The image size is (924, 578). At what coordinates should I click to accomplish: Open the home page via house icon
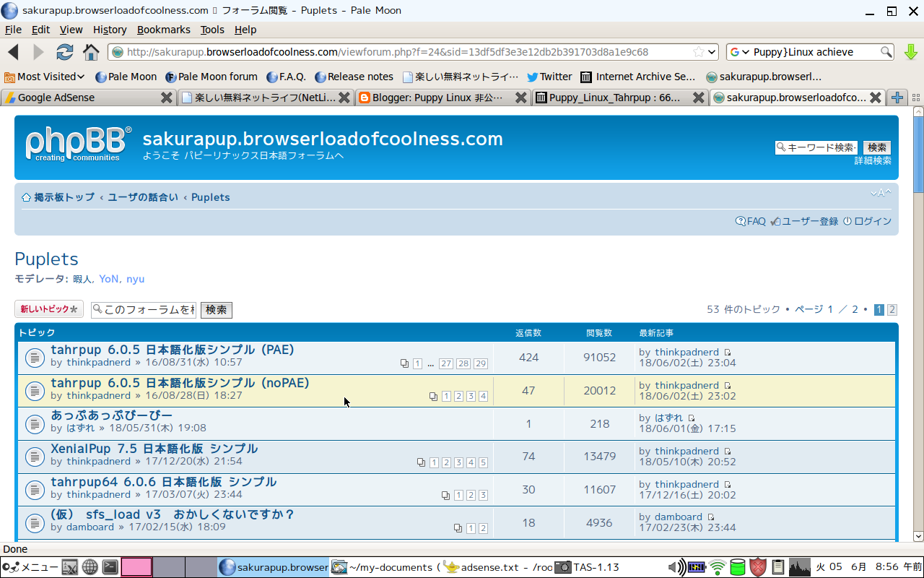(x=91, y=52)
